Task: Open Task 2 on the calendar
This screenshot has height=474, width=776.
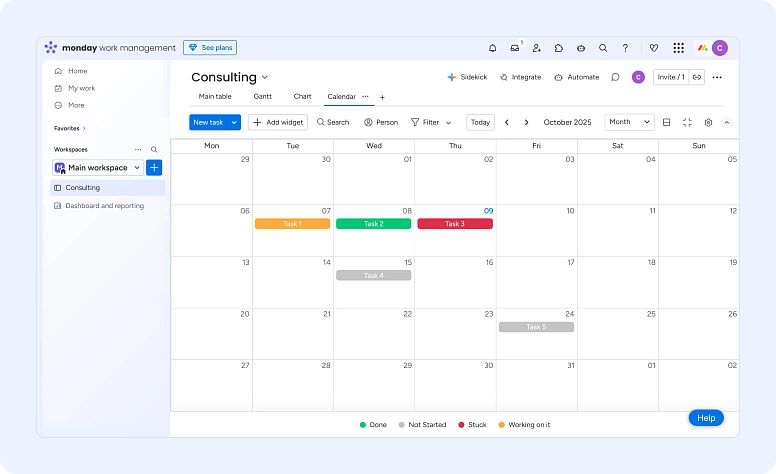Action: (373, 224)
